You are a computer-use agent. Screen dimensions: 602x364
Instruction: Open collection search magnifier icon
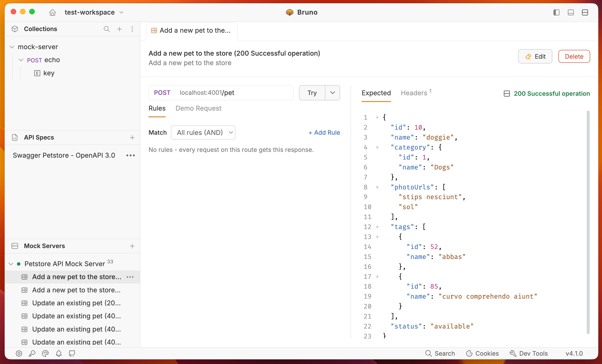point(106,29)
